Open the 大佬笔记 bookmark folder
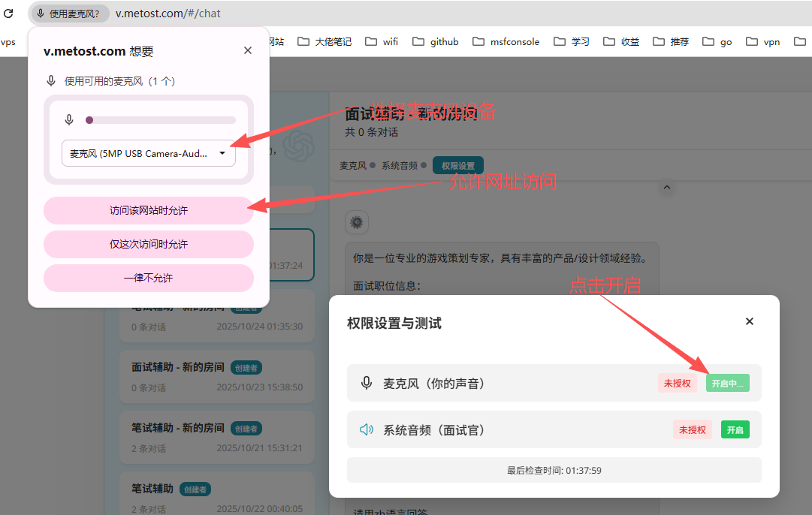The image size is (812, 515). pos(324,42)
